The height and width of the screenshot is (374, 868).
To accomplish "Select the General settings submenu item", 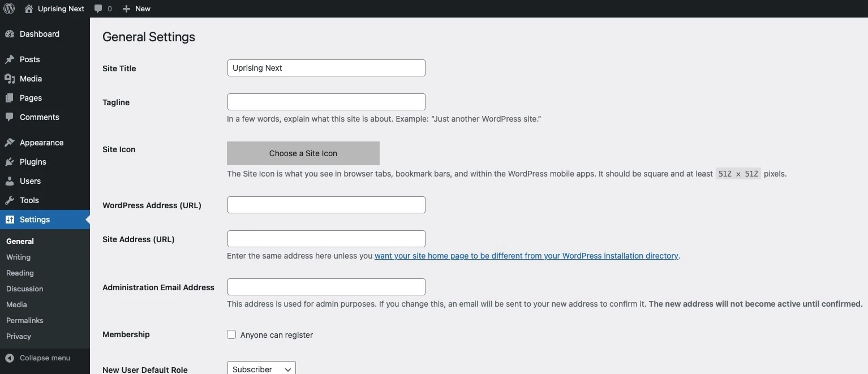I will pyautogui.click(x=20, y=241).
